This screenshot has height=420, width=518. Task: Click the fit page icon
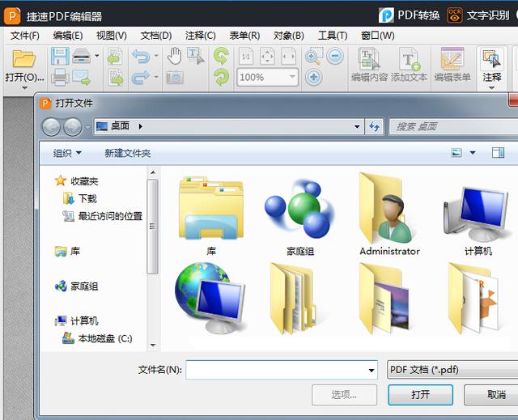(267, 57)
